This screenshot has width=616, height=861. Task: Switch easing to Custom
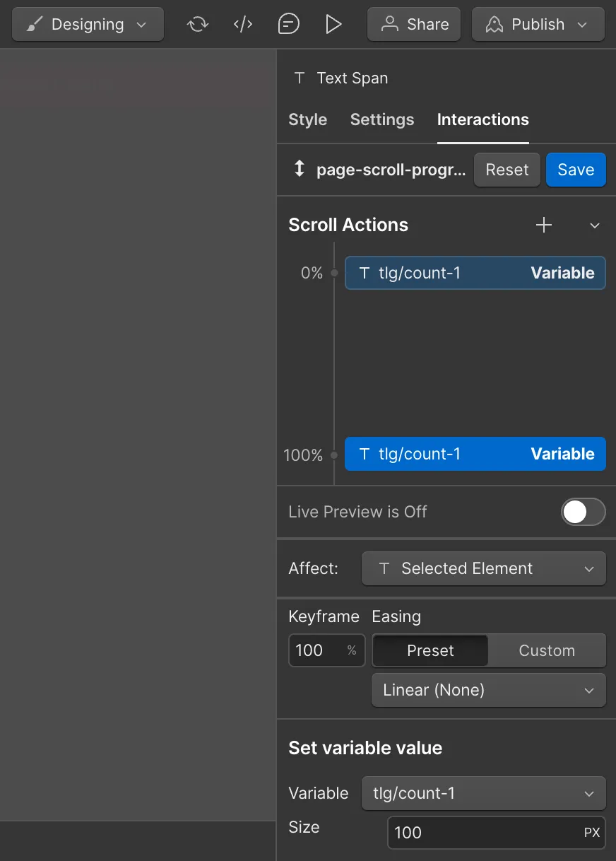pyautogui.click(x=547, y=650)
